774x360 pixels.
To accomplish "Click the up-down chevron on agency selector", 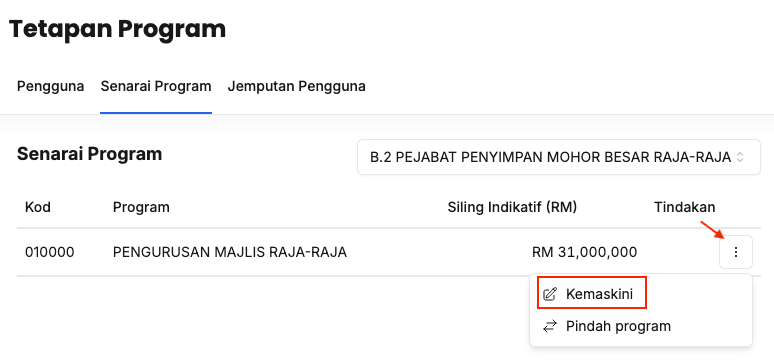I will [739, 157].
